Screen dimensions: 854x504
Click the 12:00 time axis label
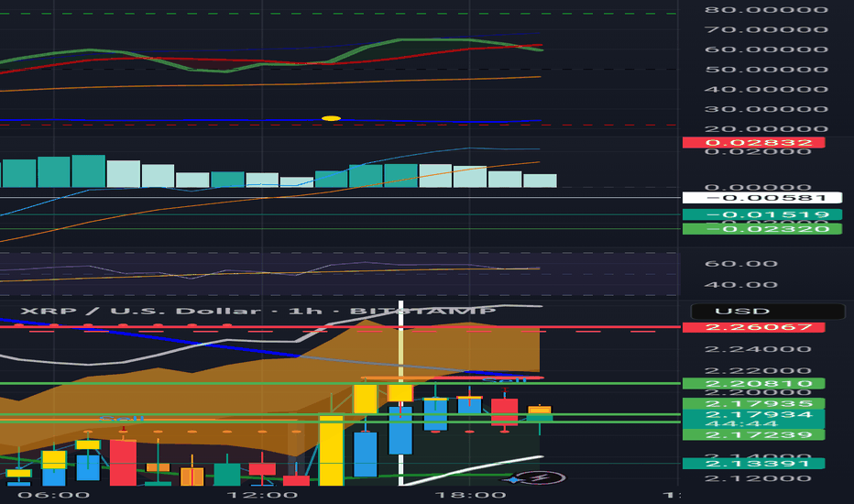(262, 495)
